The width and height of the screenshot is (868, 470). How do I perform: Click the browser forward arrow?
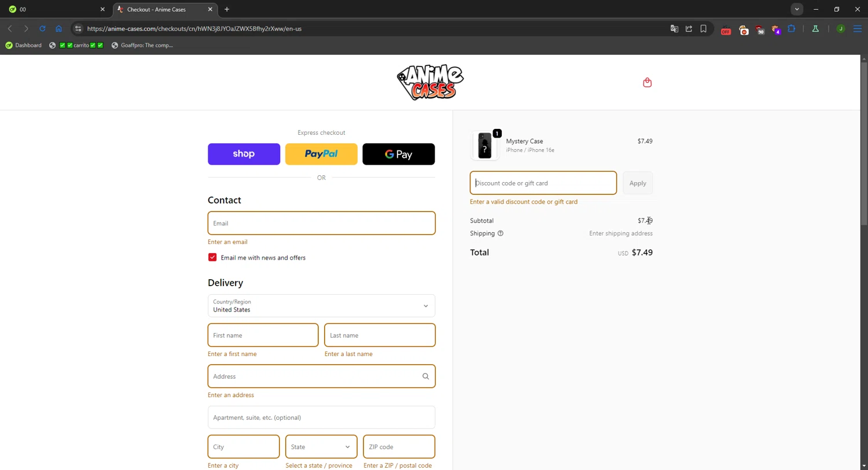(26, 28)
